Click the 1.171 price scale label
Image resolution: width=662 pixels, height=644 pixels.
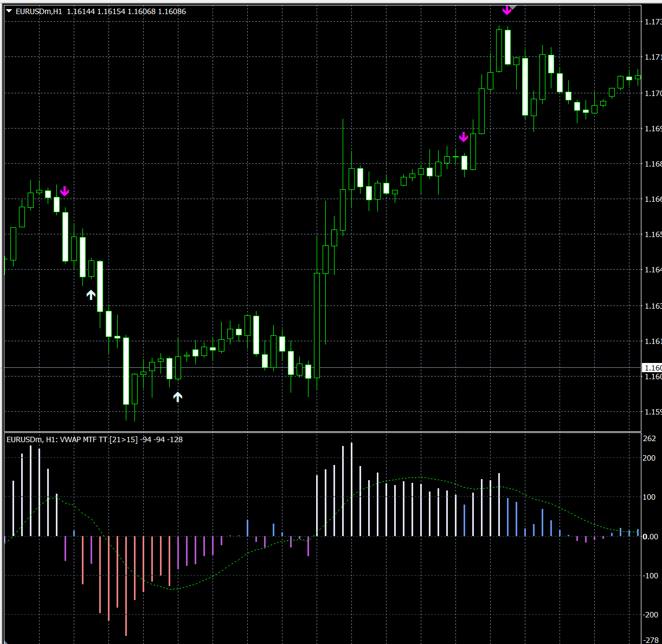coord(653,57)
